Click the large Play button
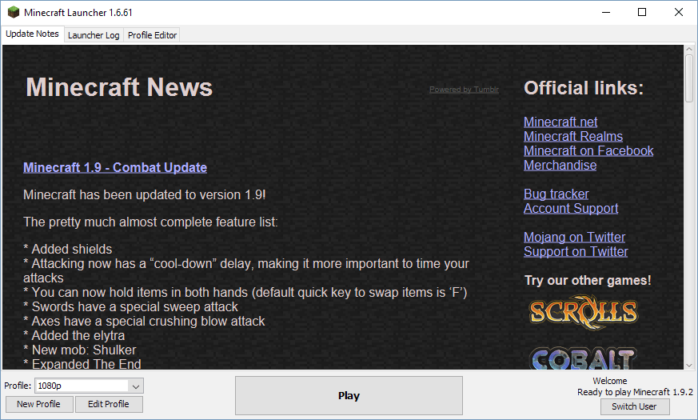Screen dimensions: 698x420 (349, 396)
